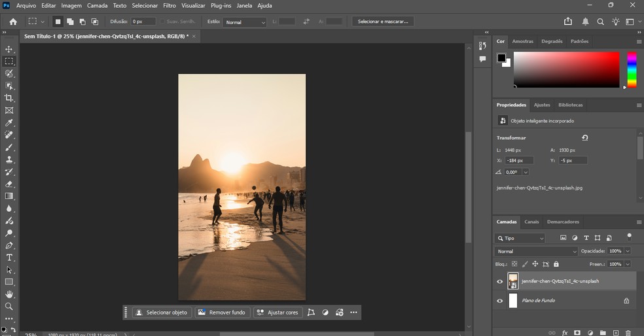Select the Move tool

(9, 49)
